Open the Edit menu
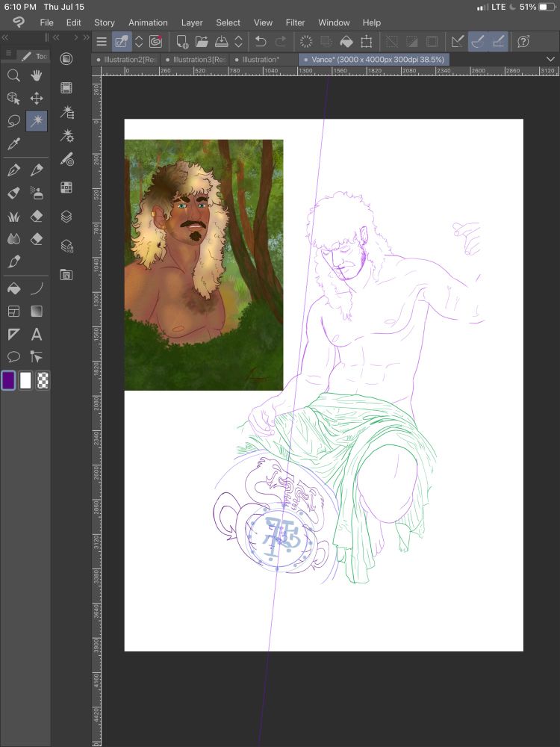The width and height of the screenshot is (560, 747). coord(73,22)
